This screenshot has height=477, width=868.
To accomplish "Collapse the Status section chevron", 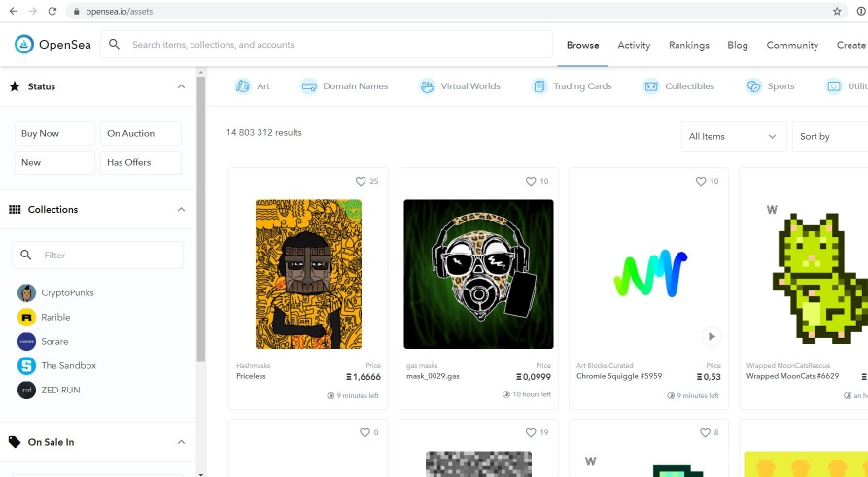I will click(x=181, y=86).
